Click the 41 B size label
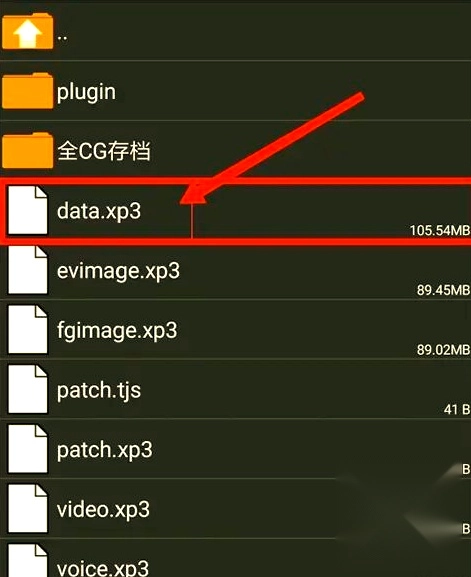Viewport: 471px width, 577px height. point(457,409)
